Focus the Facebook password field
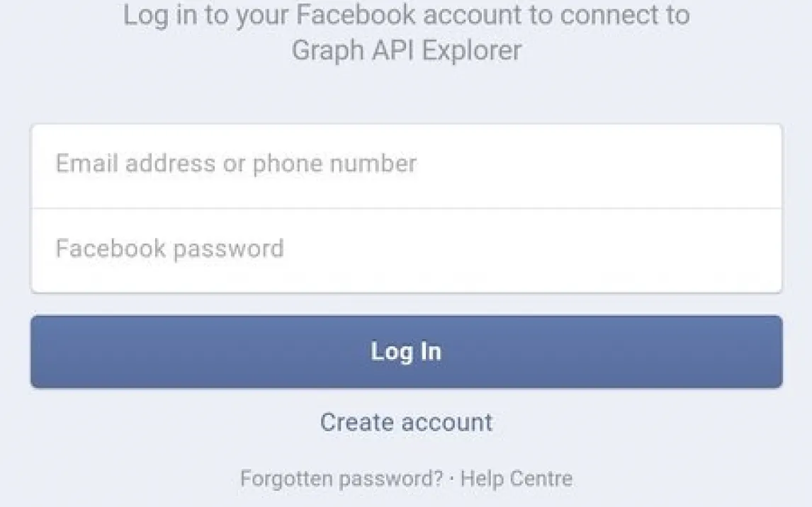 [407, 251]
